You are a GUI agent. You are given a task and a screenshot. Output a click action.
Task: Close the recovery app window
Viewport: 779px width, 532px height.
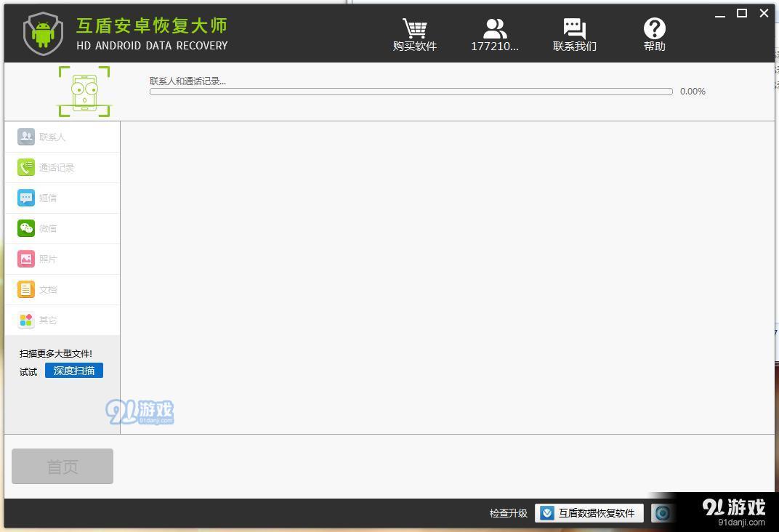764,13
